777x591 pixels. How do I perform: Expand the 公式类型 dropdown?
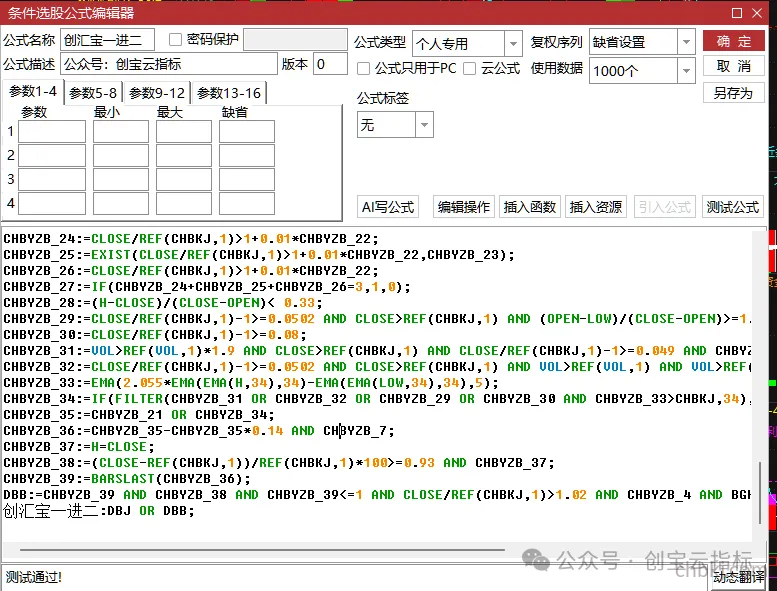(513, 44)
